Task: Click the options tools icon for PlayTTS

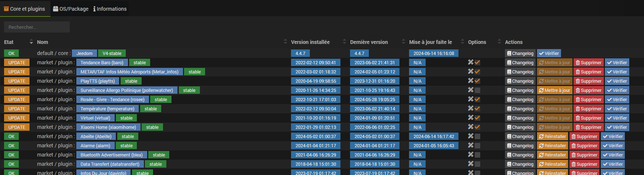Action: (x=471, y=81)
